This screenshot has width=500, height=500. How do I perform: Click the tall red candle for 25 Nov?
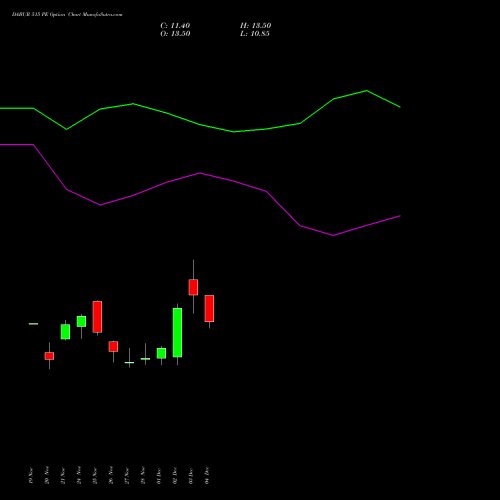tap(97, 317)
